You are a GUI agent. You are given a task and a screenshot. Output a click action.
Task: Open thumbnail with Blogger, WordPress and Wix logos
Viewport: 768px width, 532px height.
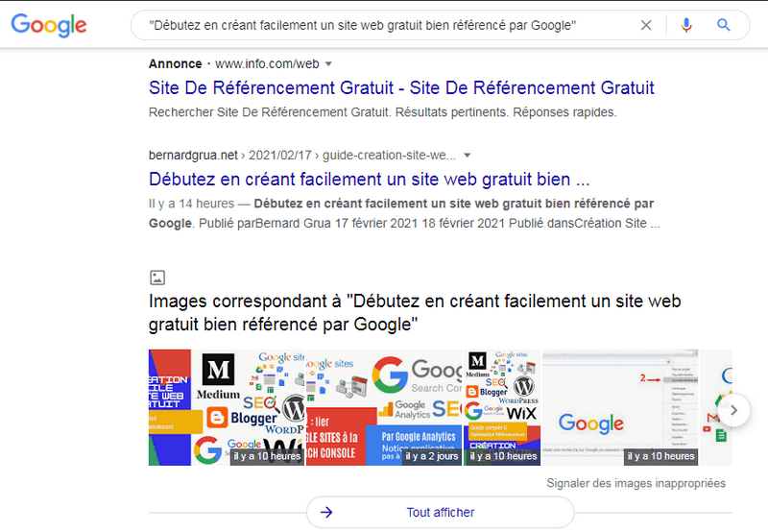tap(502, 407)
